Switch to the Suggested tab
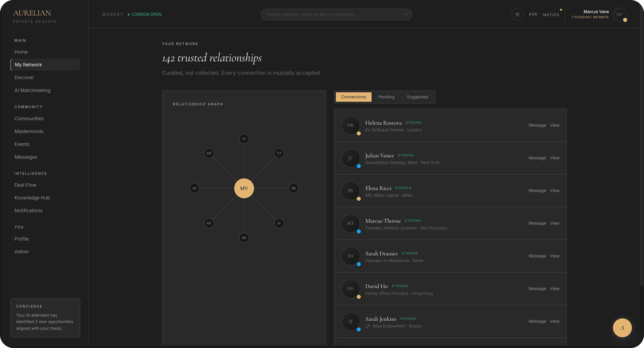Screen dimensions: 644x348 point(417,97)
